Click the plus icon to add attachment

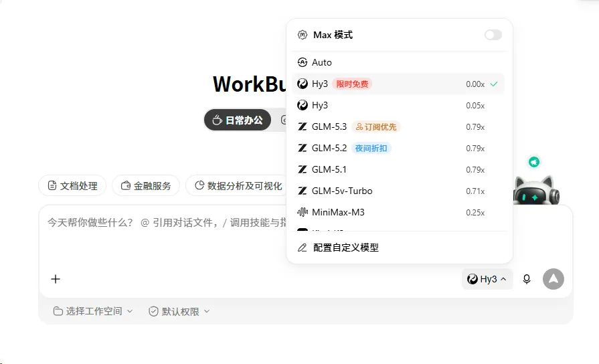pos(56,279)
